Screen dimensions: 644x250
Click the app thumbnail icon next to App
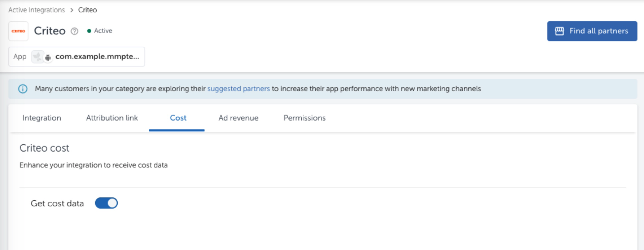[x=37, y=57]
